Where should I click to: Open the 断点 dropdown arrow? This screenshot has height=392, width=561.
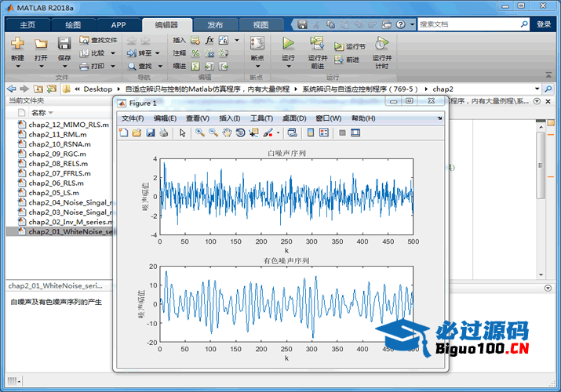tap(257, 67)
